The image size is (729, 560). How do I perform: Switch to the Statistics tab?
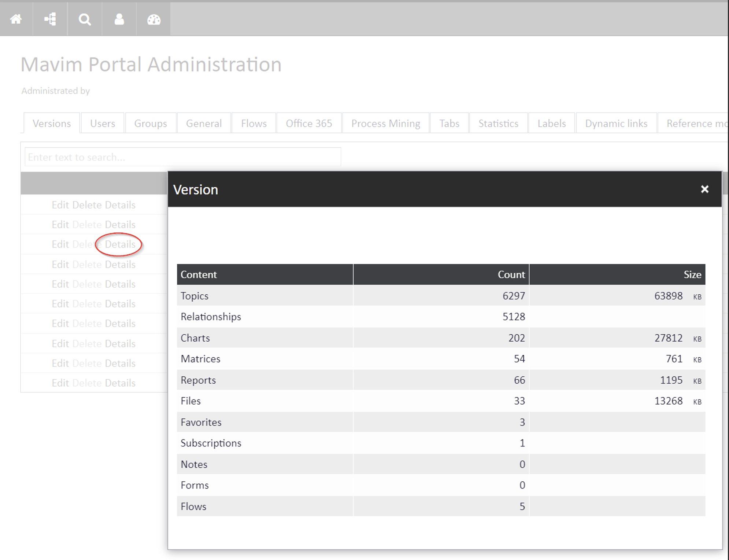(x=498, y=124)
